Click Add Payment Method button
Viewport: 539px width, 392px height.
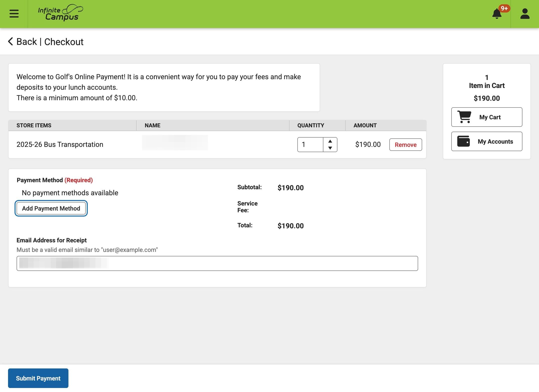[x=51, y=208]
